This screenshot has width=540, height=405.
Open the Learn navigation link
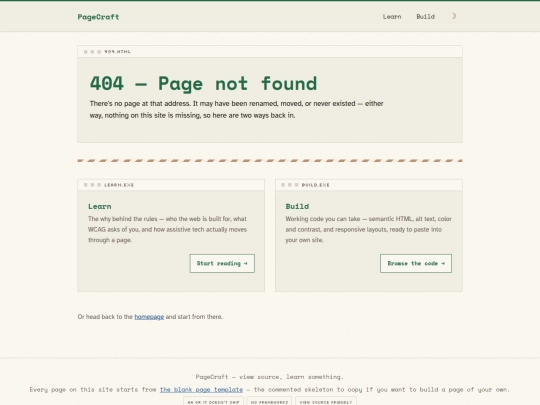[392, 17]
